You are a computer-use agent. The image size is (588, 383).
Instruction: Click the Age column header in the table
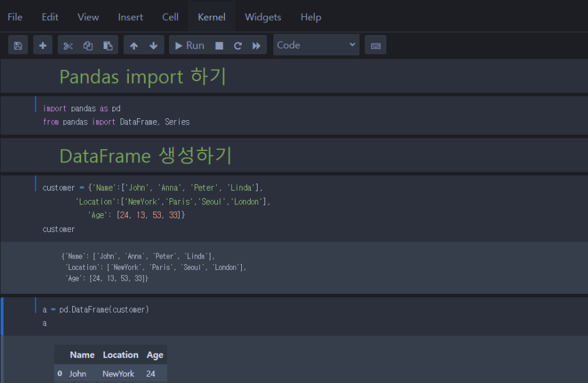tap(155, 355)
